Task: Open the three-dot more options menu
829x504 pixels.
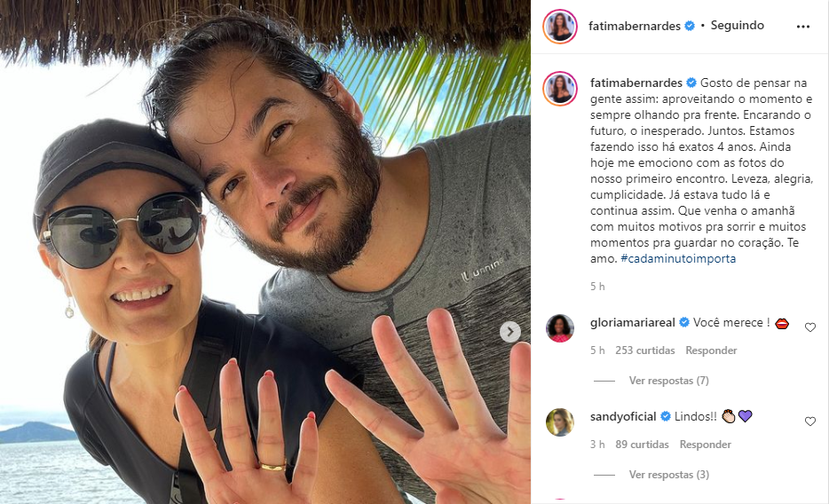Action: click(802, 27)
